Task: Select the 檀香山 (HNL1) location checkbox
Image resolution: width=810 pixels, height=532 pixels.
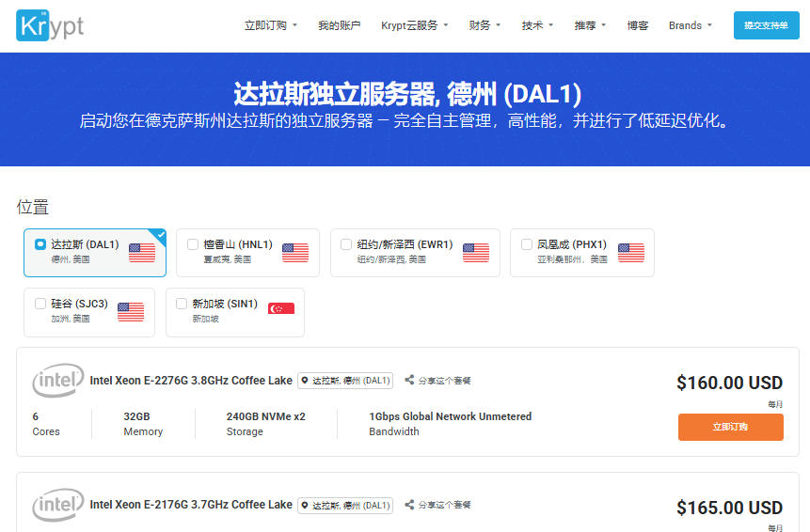Action: (x=193, y=244)
